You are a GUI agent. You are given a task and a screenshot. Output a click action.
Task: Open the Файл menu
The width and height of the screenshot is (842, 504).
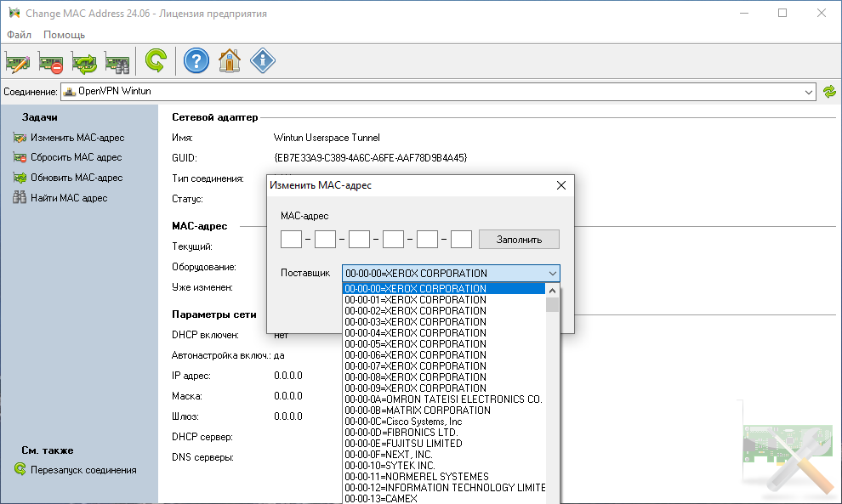click(19, 34)
